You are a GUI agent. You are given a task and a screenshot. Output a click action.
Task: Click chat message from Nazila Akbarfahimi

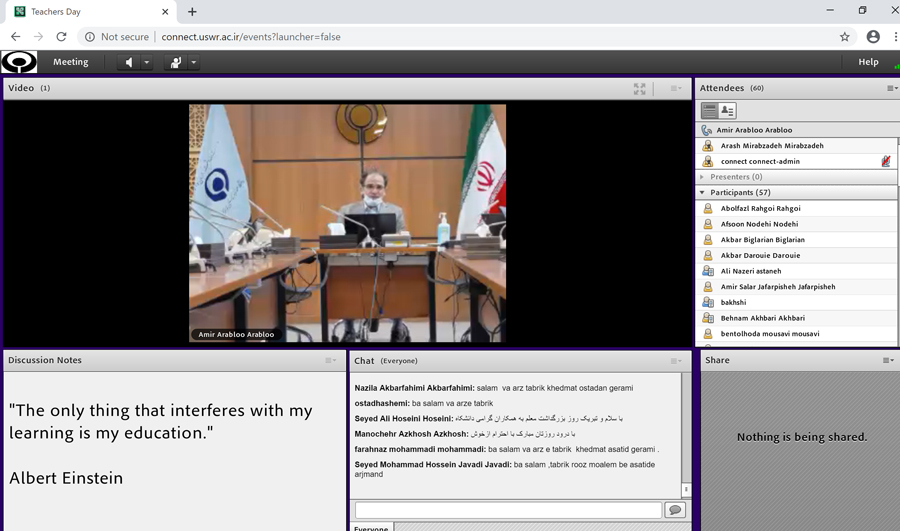pos(494,388)
